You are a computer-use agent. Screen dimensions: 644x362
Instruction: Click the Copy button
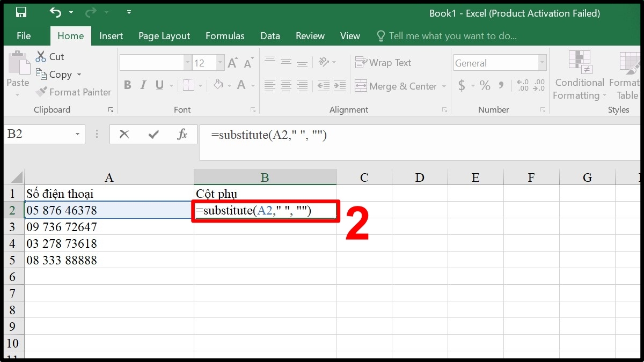[54, 75]
